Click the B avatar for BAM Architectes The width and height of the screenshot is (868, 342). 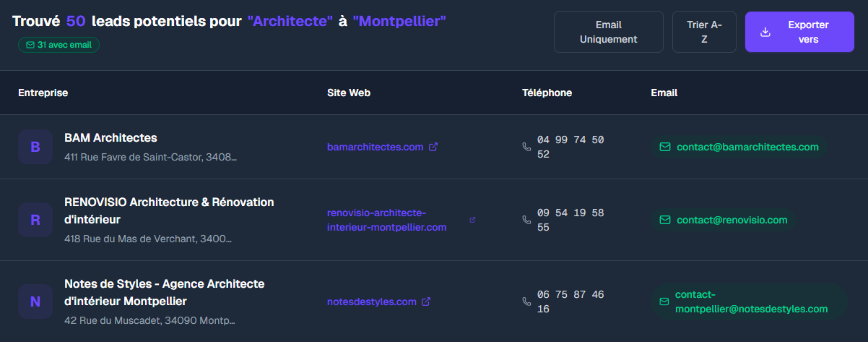tap(35, 147)
